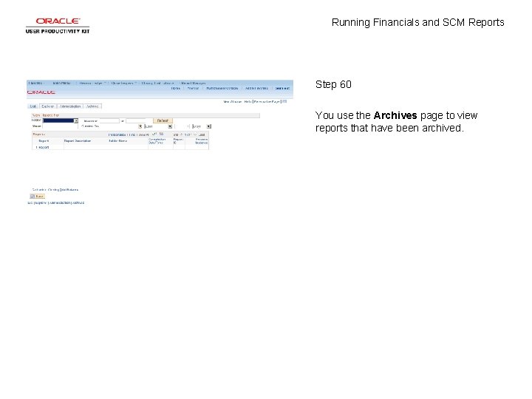Click the Report column header

pyautogui.click(x=44, y=141)
